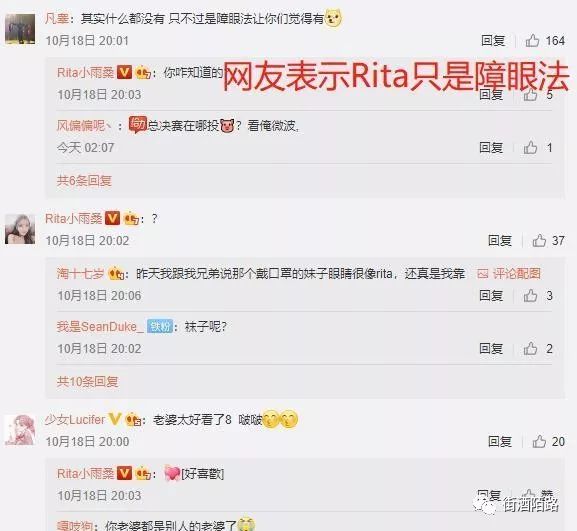Open Rita小雨桑's profile avatar
The width and height of the screenshot is (577, 531).
tap(20, 229)
